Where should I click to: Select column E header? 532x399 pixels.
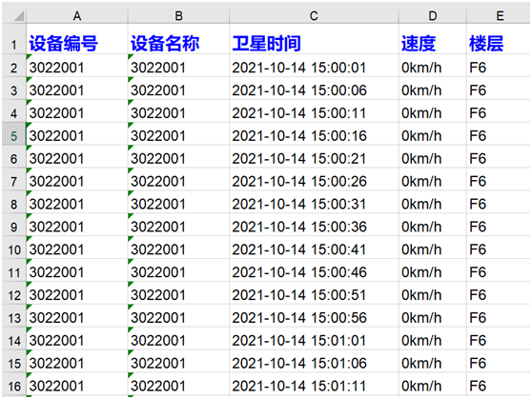499,15
